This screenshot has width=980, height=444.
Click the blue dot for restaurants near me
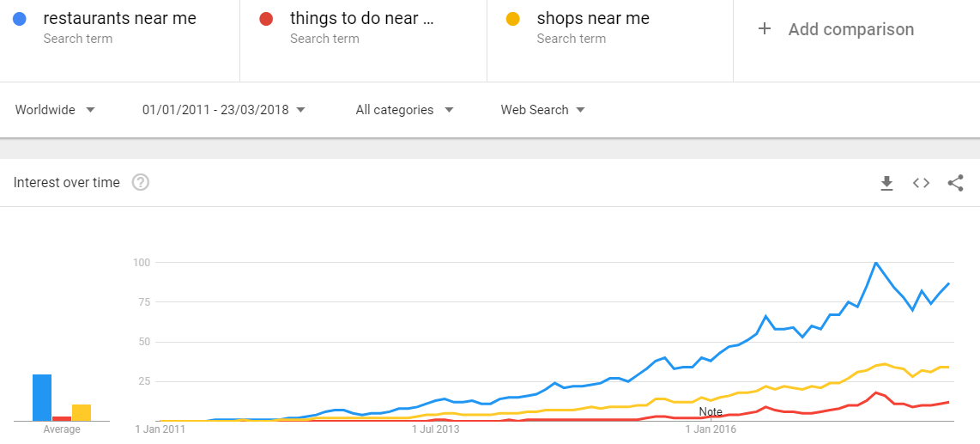[20, 19]
